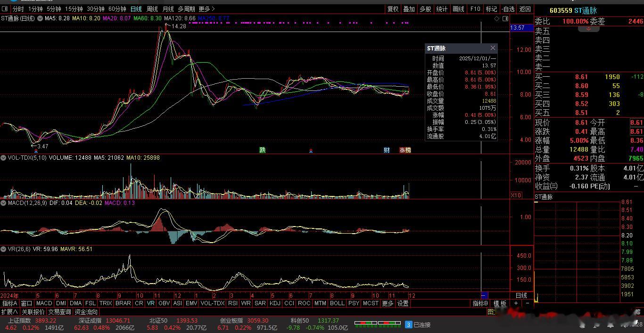The height and width of the screenshot is (333, 644).
Task: Click the 涨榜 marker on chart
Action: (x=405, y=150)
